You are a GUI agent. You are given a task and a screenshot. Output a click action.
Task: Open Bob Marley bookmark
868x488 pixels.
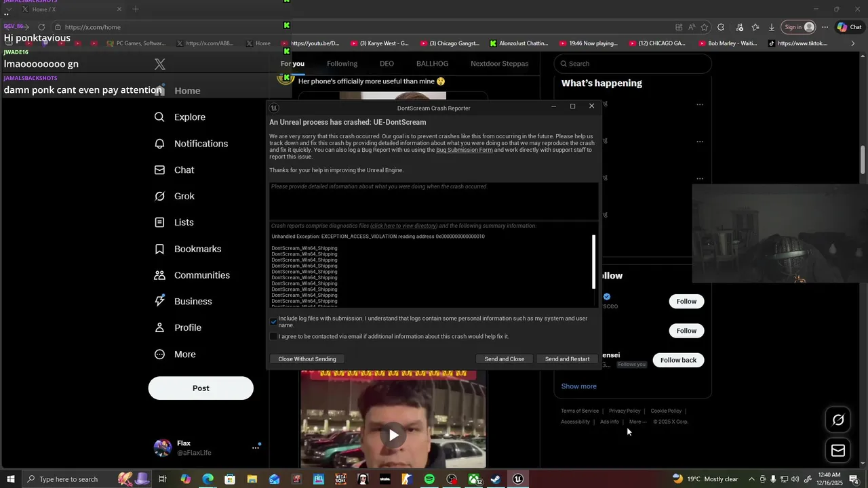click(x=728, y=43)
